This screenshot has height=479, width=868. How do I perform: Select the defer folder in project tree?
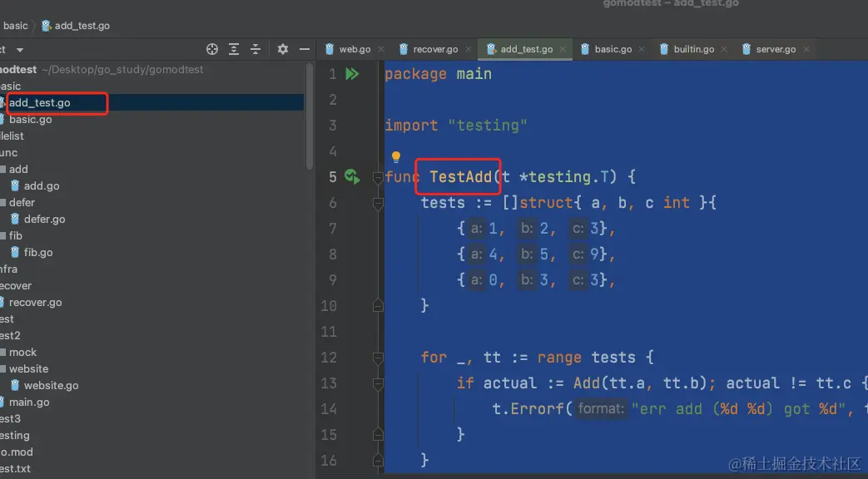click(x=22, y=202)
